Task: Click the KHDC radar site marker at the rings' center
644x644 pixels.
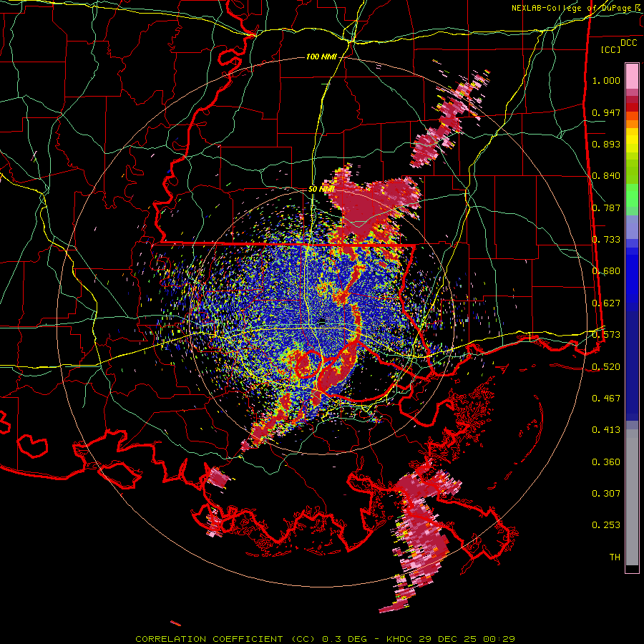Action: click(x=323, y=323)
